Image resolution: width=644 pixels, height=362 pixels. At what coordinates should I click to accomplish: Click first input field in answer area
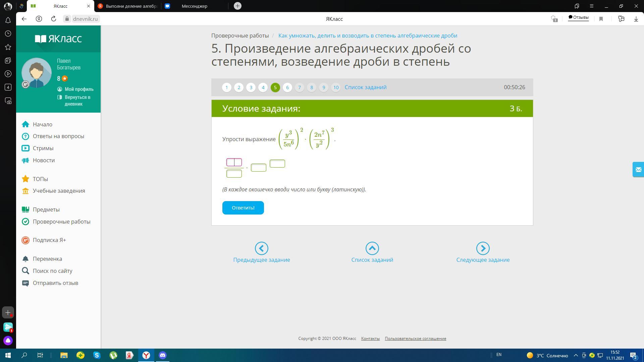[230, 161]
